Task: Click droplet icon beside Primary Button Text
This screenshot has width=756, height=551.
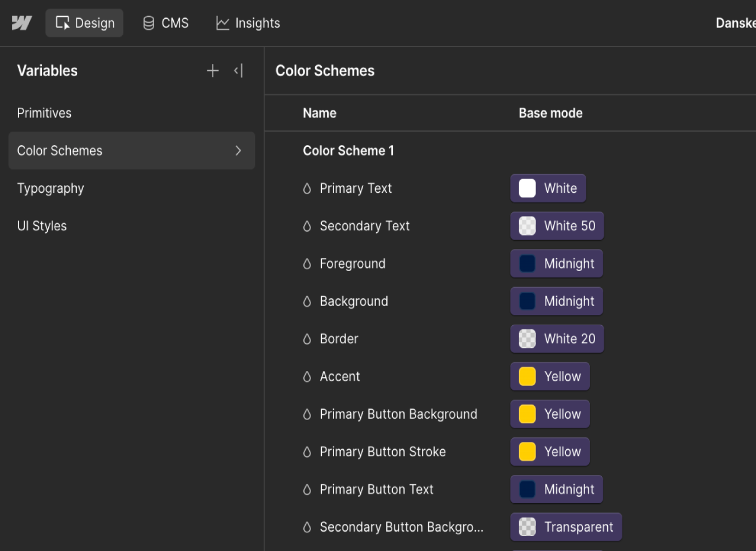Action: pos(307,490)
